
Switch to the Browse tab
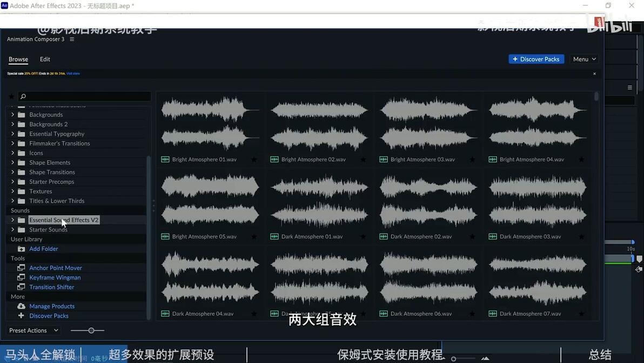(x=18, y=59)
